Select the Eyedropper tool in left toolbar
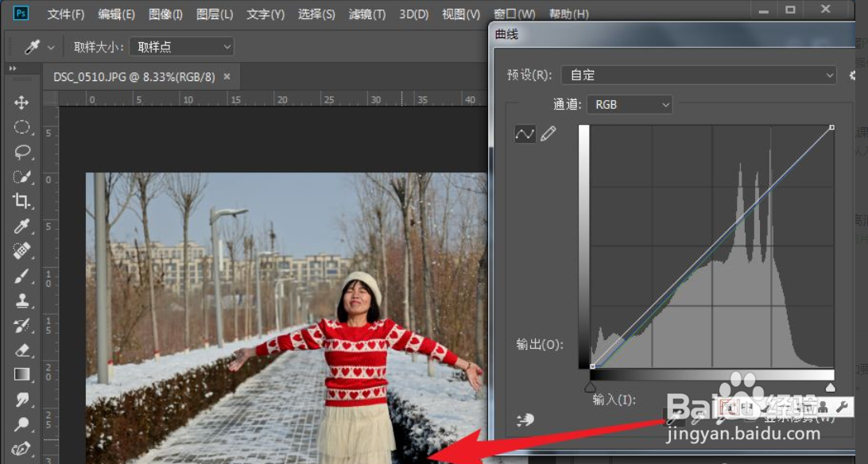This screenshot has width=868, height=464. point(21,226)
